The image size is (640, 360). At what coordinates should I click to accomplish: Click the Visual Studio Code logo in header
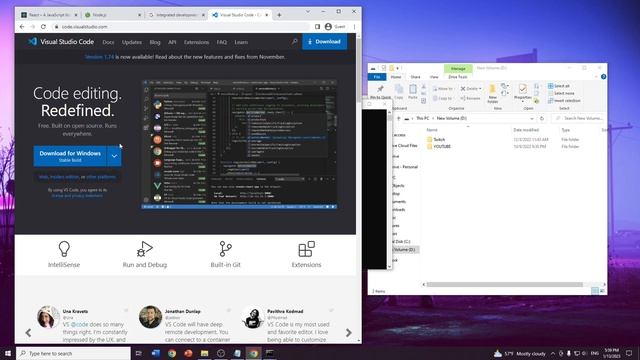point(61,42)
